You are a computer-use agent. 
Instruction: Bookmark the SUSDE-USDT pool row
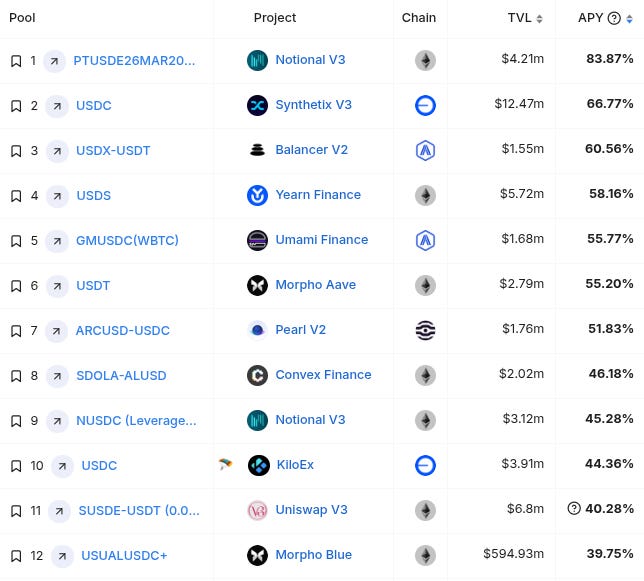(x=16, y=511)
